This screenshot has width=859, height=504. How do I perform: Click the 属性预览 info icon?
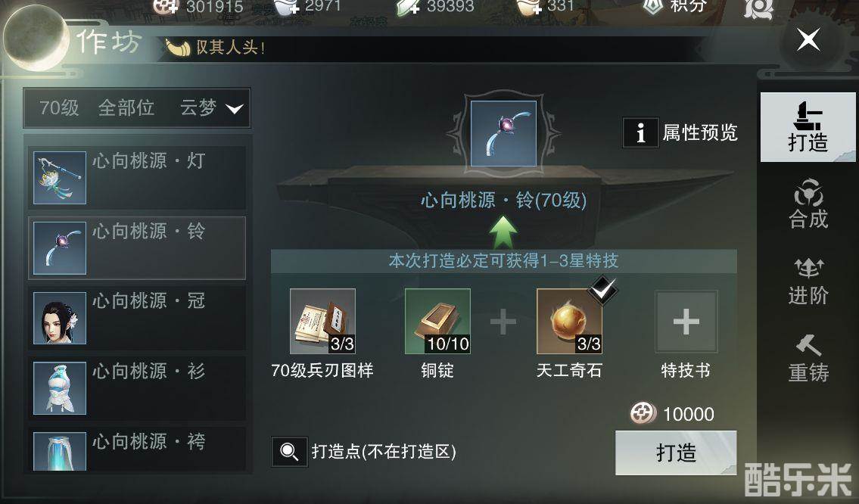640,132
